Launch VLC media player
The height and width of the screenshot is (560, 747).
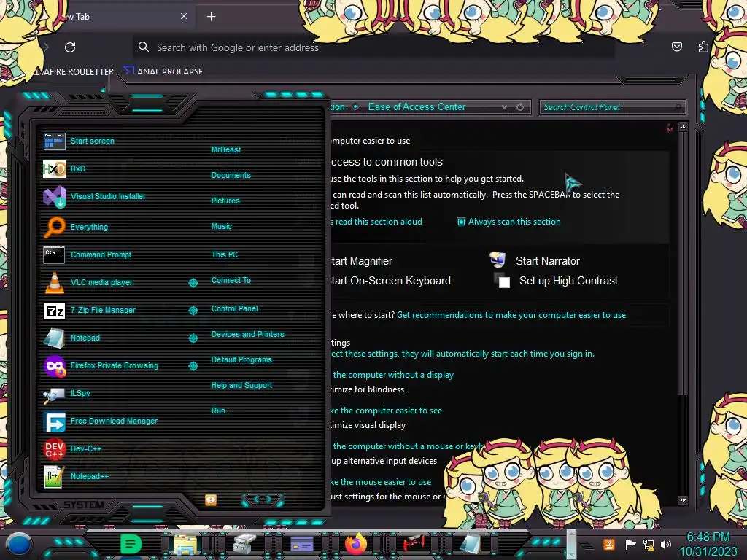click(88, 282)
